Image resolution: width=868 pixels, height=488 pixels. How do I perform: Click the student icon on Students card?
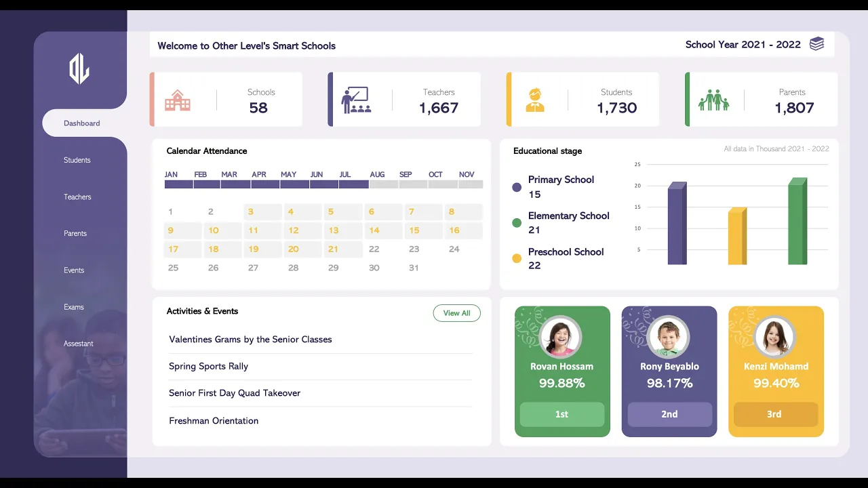(535, 100)
